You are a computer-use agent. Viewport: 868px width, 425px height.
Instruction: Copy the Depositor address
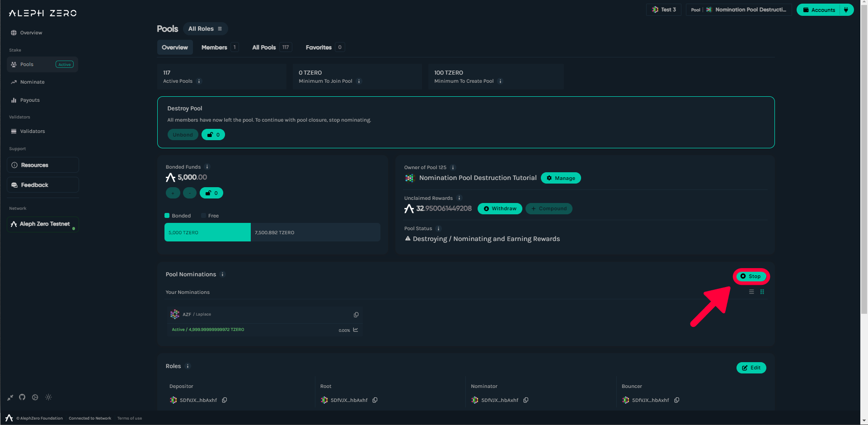(225, 400)
